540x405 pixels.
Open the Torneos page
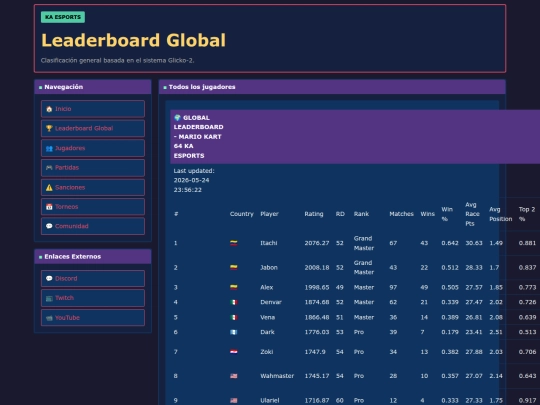93,207
